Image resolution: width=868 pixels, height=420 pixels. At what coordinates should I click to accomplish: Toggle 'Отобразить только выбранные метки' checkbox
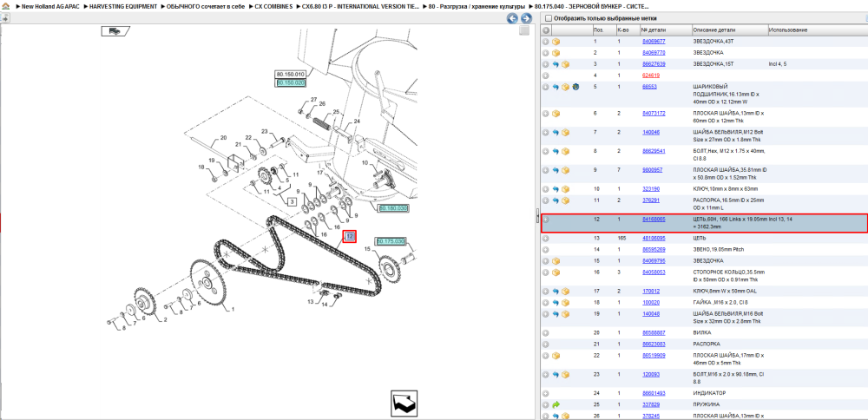coord(548,18)
